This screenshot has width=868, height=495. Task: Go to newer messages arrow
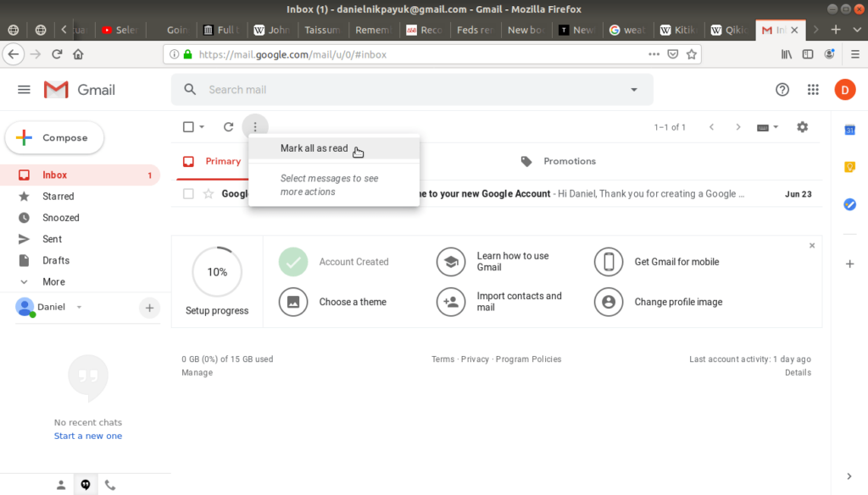point(712,127)
